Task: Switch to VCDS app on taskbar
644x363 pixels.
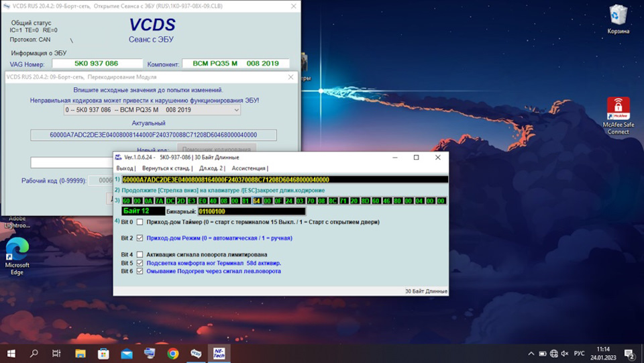Action: click(196, 354)
